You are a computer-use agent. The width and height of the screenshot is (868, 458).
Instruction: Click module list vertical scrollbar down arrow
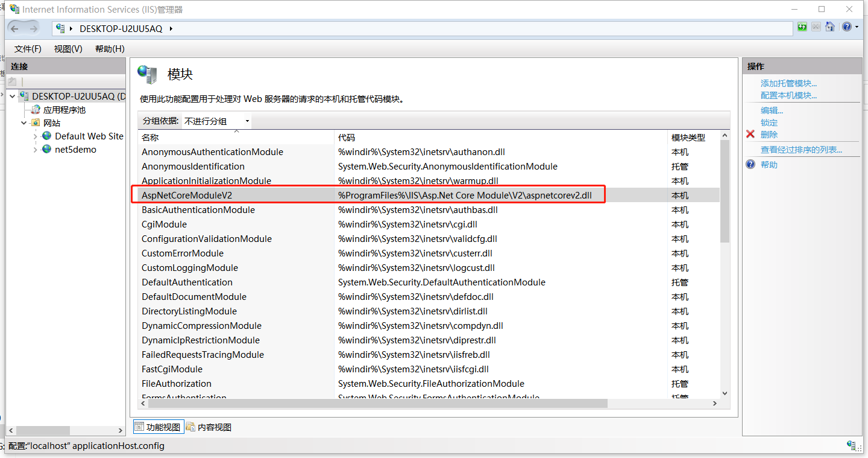point(725,393)
